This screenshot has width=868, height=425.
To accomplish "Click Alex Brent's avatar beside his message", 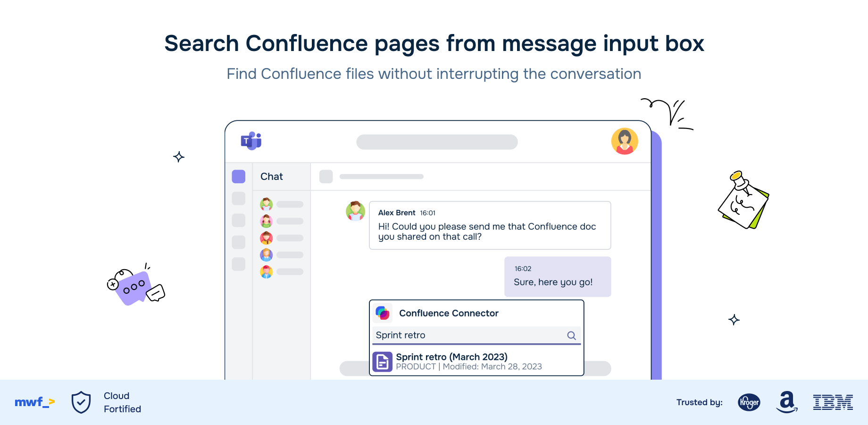I will 355,211.
